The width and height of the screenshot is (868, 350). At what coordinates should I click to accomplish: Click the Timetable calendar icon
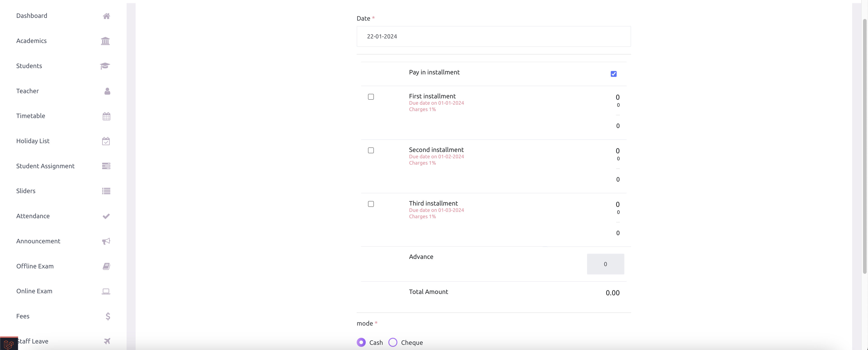[x=106, y=116]
